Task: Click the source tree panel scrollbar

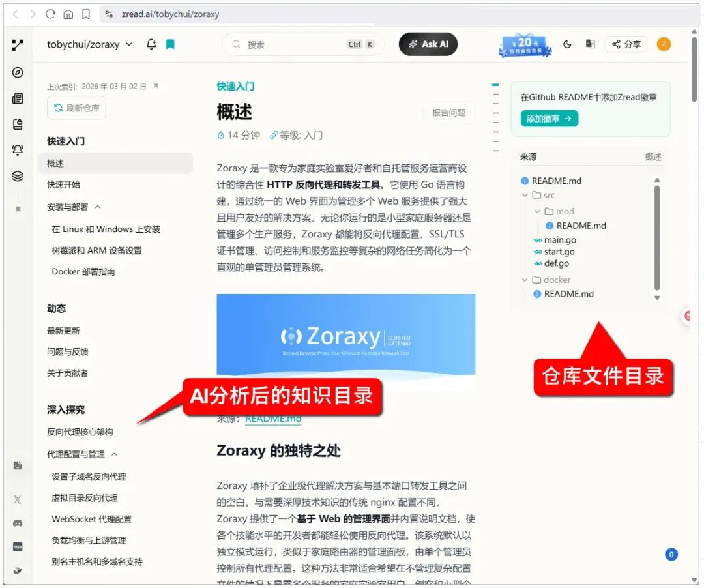Action: tap(657, 238)
